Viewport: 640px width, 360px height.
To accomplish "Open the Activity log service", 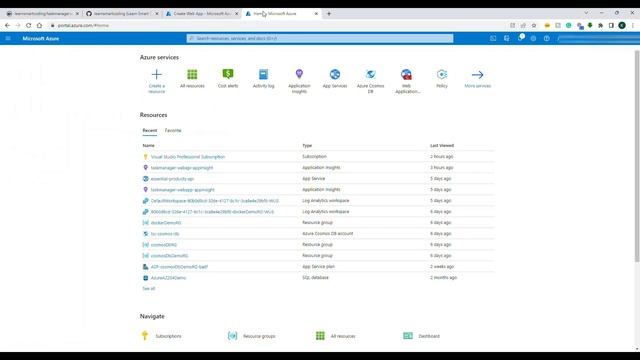I will [x=263, y=78].
